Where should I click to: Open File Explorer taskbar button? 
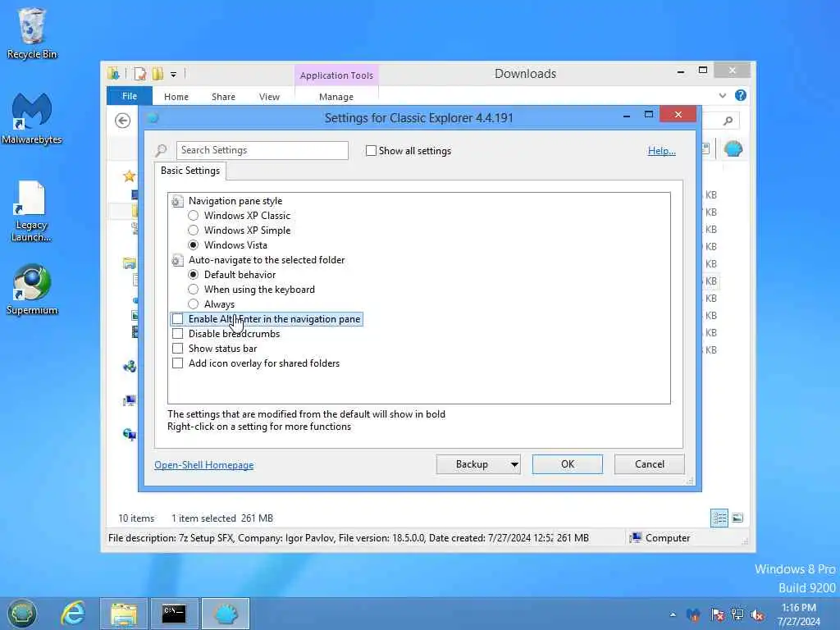point(124,614)
